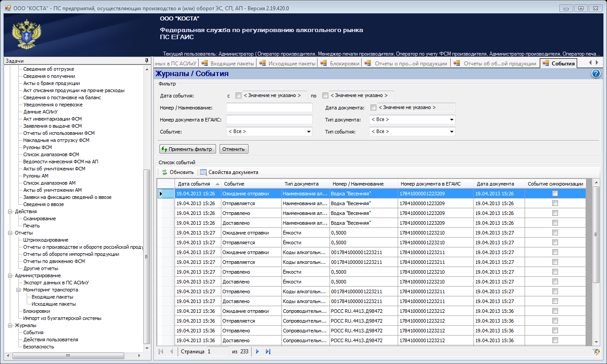Enable the Дата события start date checkbox
Viewport: 607px width, 364px height.
[238, 95]
